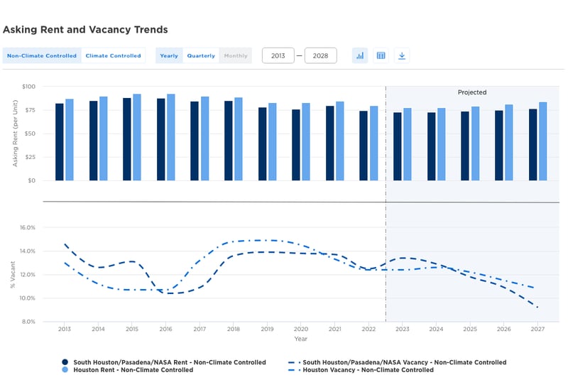568x392 pixels.
Task: Click 'South Houston/Pasadena/NASA Rent - Non-Climate Controlled' legend text
Action: (x=170, y=362)
